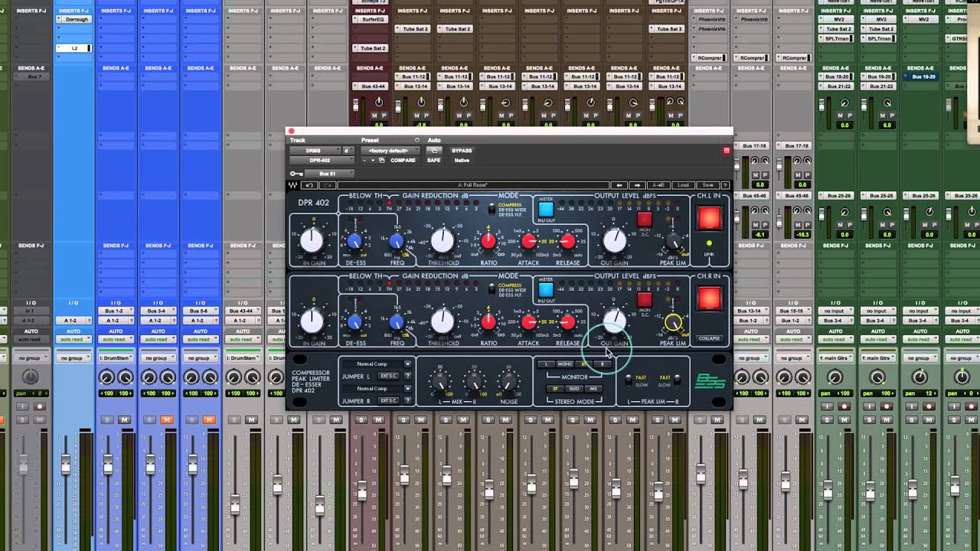Select next preset with plus button
Image resolution: width=980 pixels, height=551 pixels.
[373, 161]
